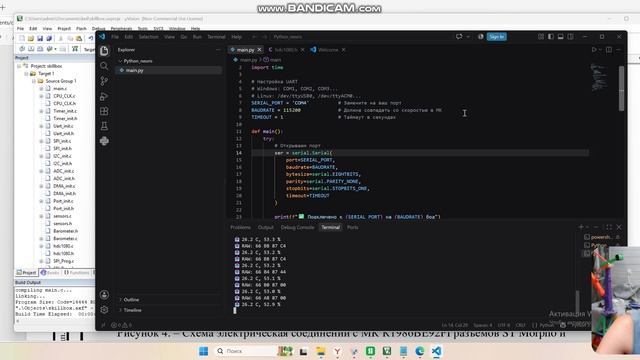
Task: Open the Source Control view icon
Action: 104,81
